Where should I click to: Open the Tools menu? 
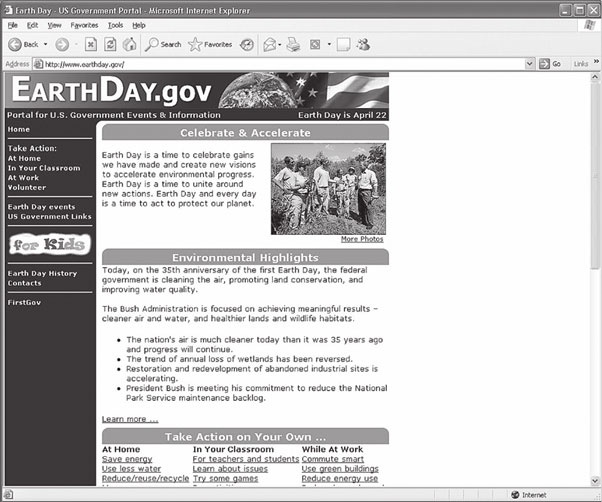coord(115,24)
